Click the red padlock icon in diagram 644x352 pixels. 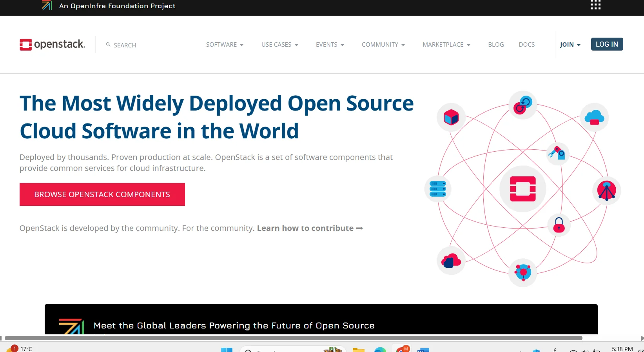pos(559,225)
